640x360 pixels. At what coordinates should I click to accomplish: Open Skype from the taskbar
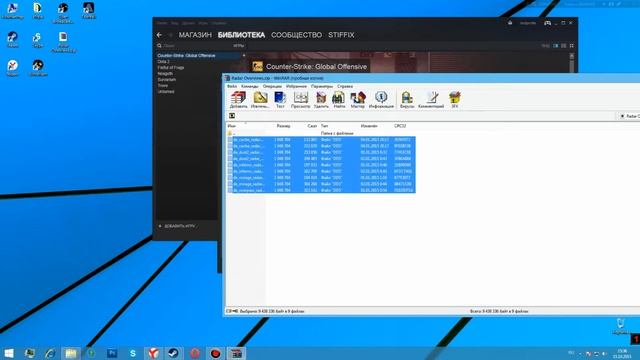coord(133,353)
